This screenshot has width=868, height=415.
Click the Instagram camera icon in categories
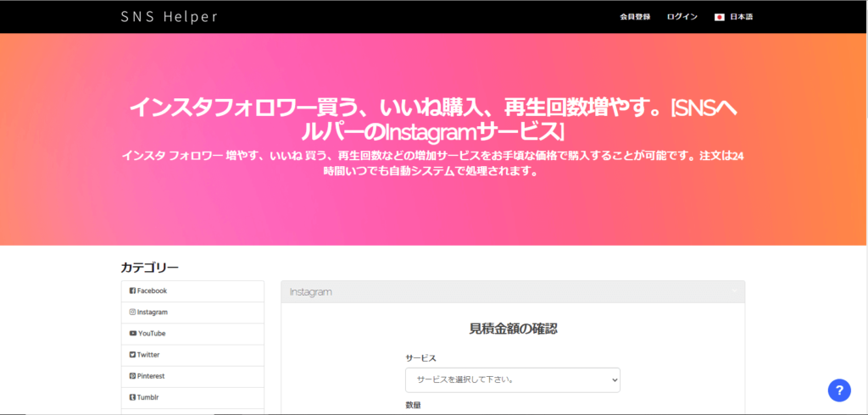click(133, 312)
